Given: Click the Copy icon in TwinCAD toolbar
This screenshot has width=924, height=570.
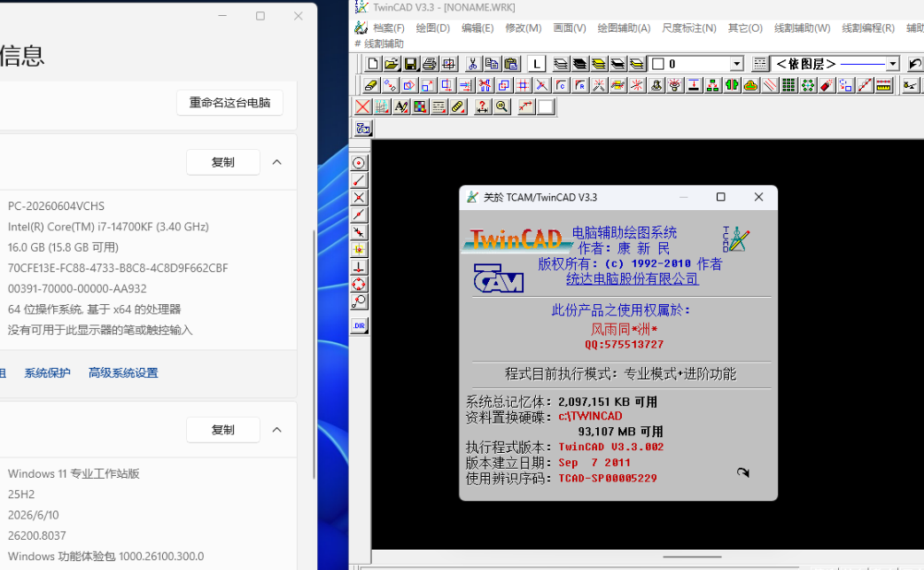Looking at the screenshot, I should point(492,64).
